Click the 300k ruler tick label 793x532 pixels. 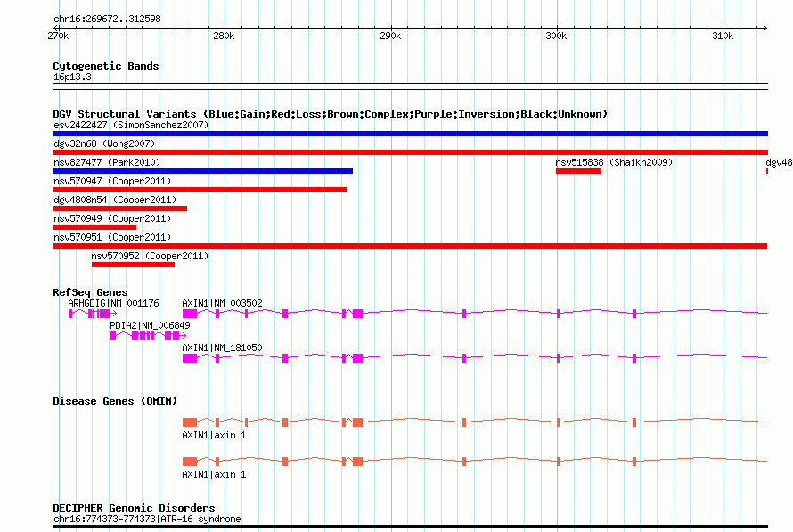(x=556, y=36)
